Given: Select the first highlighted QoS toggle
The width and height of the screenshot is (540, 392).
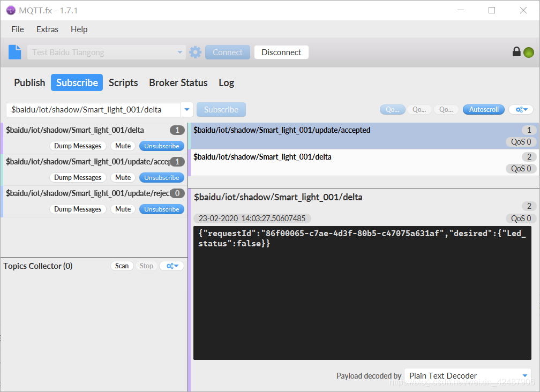Looking at the screenshot, I should (x=393, y=109).
